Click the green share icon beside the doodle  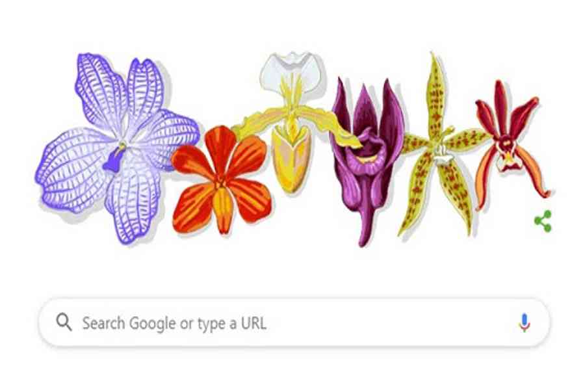click(x=543, y=221)
